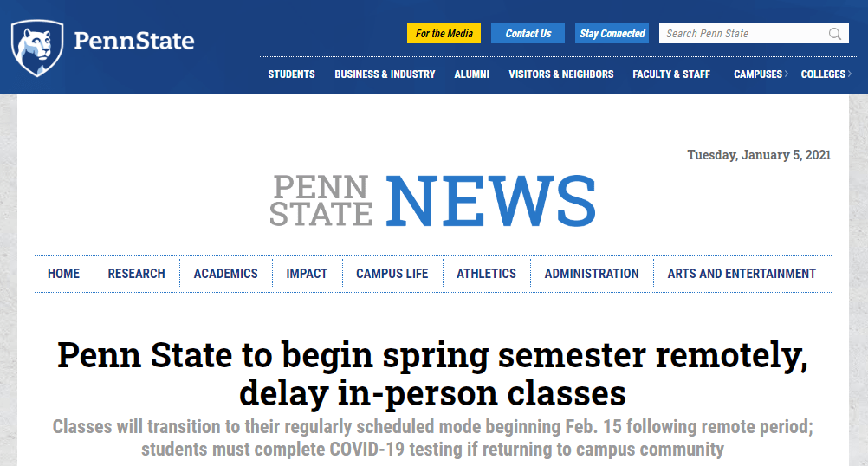Open the Faculty & Staff link
The height and width of the screenshot is (466, 868).
click(x=671, y=74)
